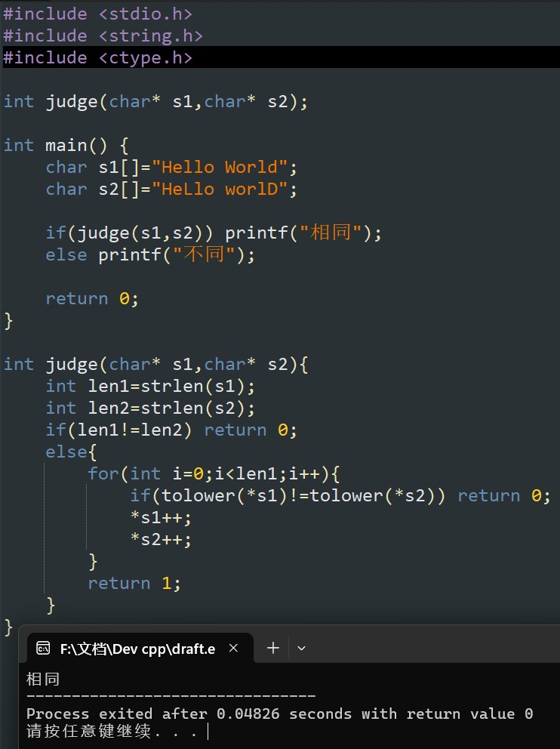
Task: Click the else printf("不同") line
Action: [x=150, y=254]
